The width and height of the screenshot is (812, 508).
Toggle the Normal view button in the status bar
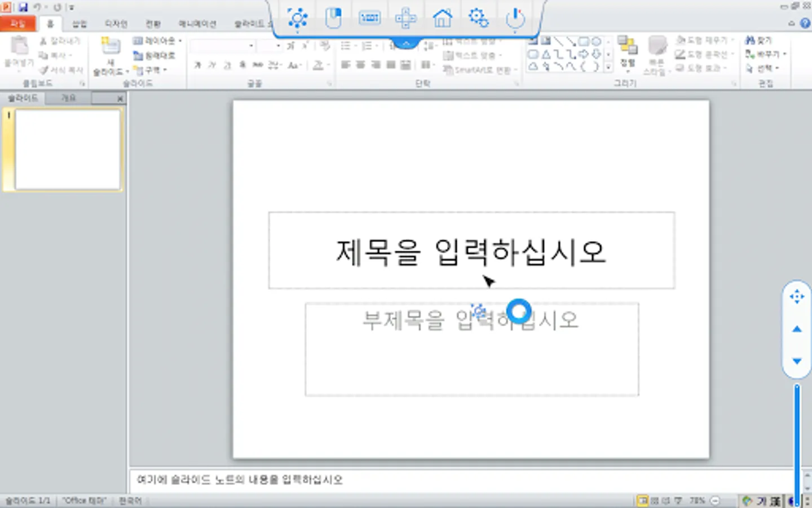click(642, 501)
